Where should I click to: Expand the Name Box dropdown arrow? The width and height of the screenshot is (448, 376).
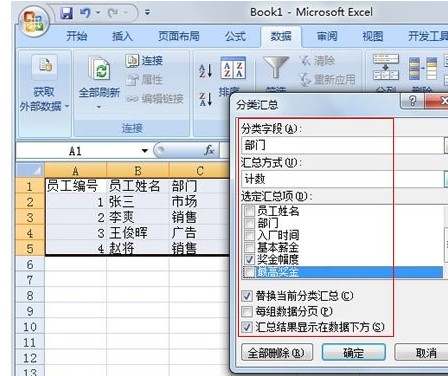(x=144, y=151)
